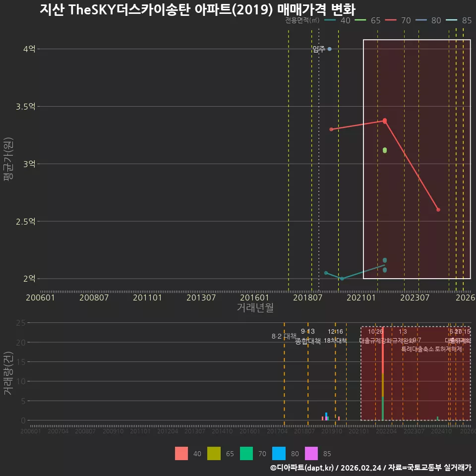Click the light green 65㎡ dot near 3.1억
The height and width of the screenshot is (476, 476).
(x=385, y=150)
